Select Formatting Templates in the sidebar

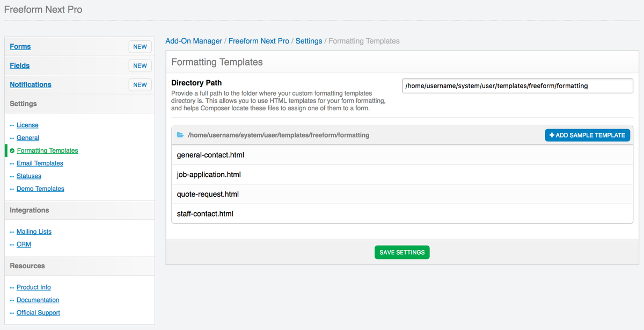[x=47, y=151]
